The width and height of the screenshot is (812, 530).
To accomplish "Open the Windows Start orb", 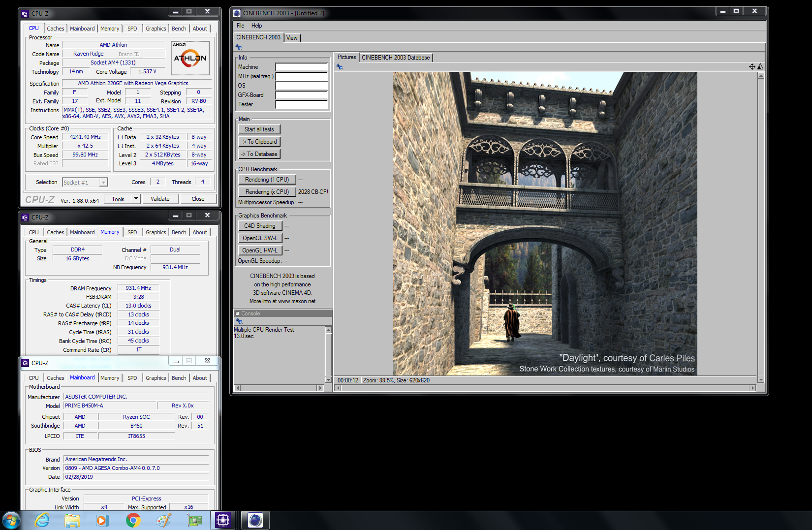I will 11,520.
